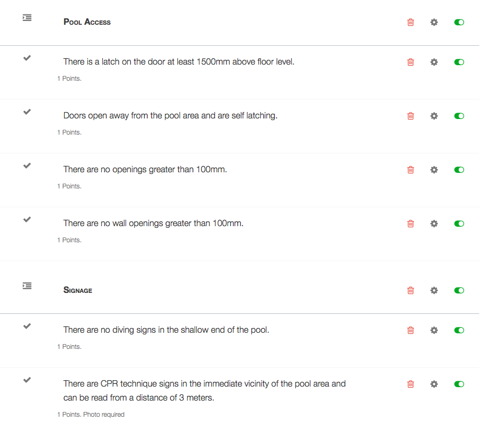Screen dimensions: 504x434
Task: Disable the no openings greater than 100mm item
Action: click(x=459, y=170)
